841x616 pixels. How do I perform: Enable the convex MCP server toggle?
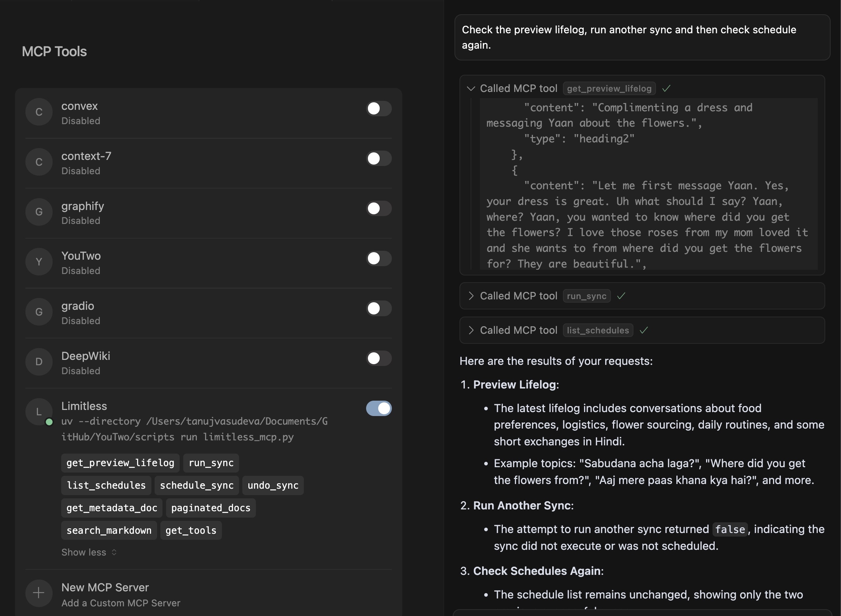(379, 108)
